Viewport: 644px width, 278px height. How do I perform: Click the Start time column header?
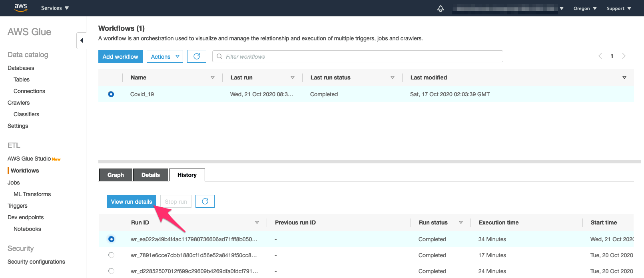(x=604, y=222)
